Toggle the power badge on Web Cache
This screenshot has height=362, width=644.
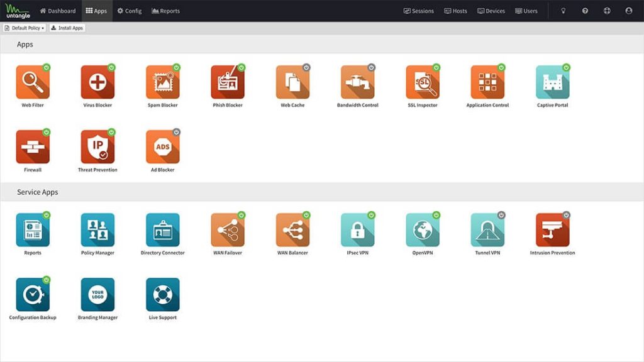306,67
